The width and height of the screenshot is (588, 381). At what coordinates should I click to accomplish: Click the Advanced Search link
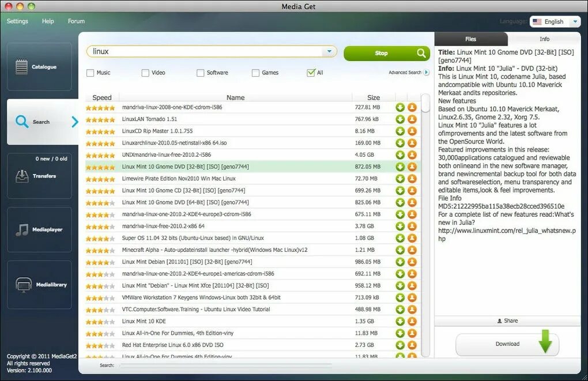click(405, 73)
